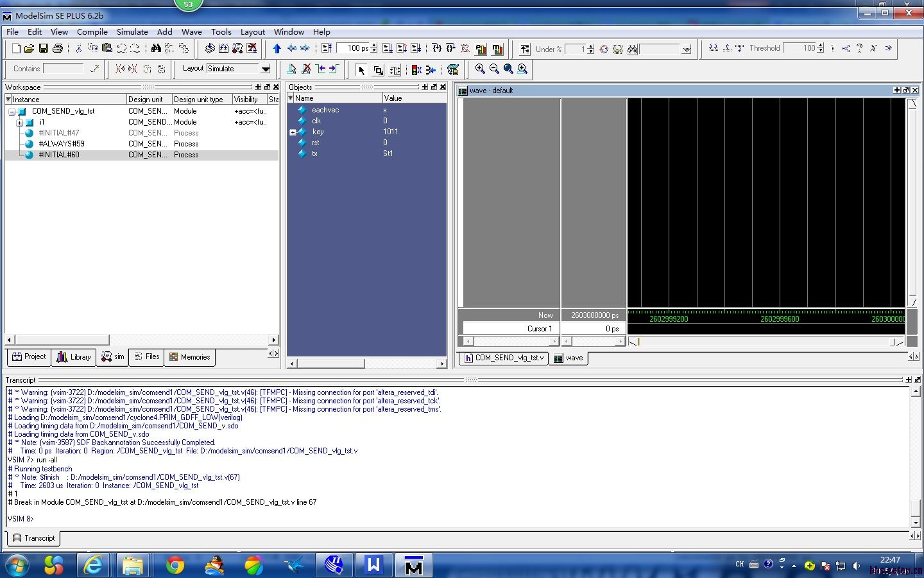
Task: Expand the i1 module tree node
Action: 20,123
